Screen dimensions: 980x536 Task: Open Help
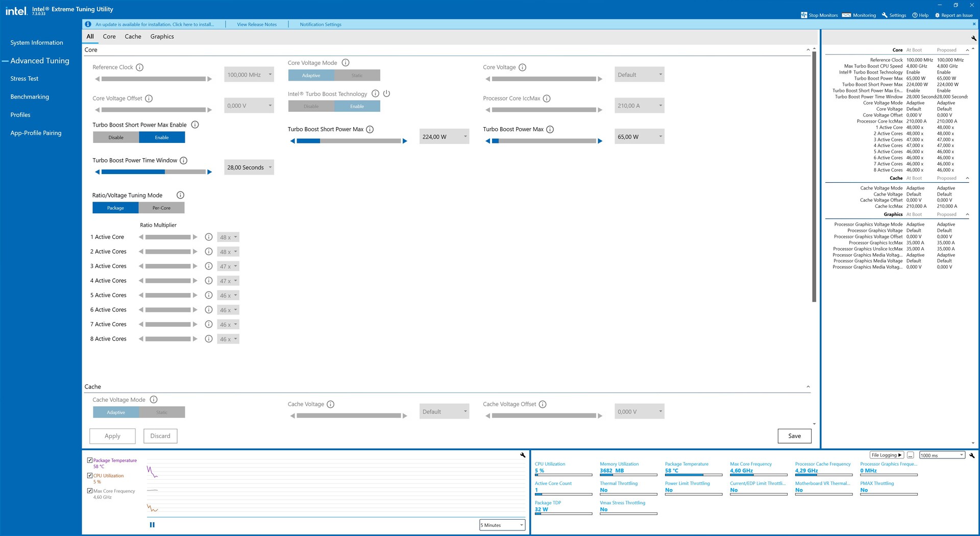(x=920, y=15)
